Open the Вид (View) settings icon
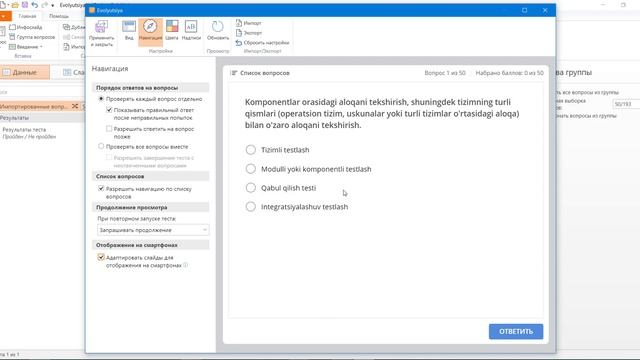The height and width of the screenshot is (360, 640). pyautogui.click(x=129, y=27)
